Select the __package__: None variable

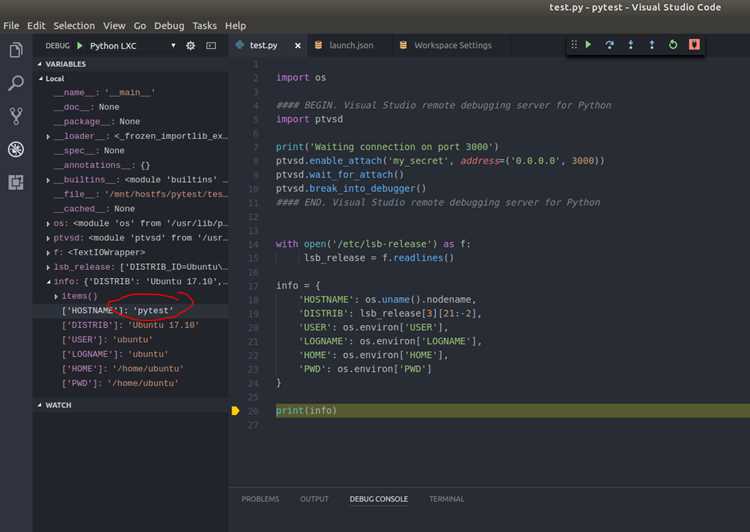point(130,122)
